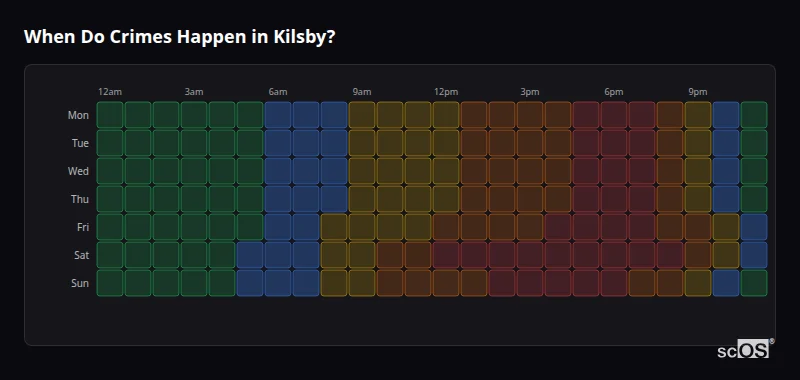Click the Tuesday 9pm yellow cell
800x380 pixels.
pyautogui.click(x=698, y=143)
